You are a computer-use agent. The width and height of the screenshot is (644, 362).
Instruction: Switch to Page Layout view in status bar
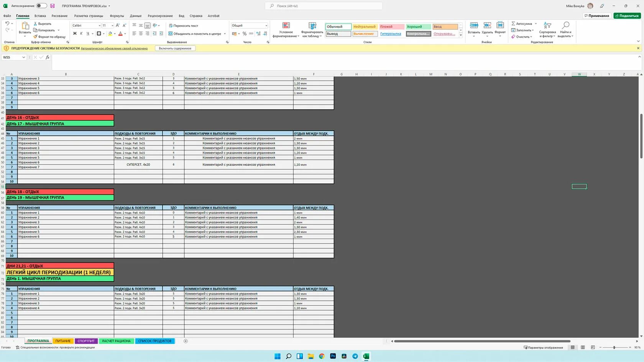coord(583,347)
